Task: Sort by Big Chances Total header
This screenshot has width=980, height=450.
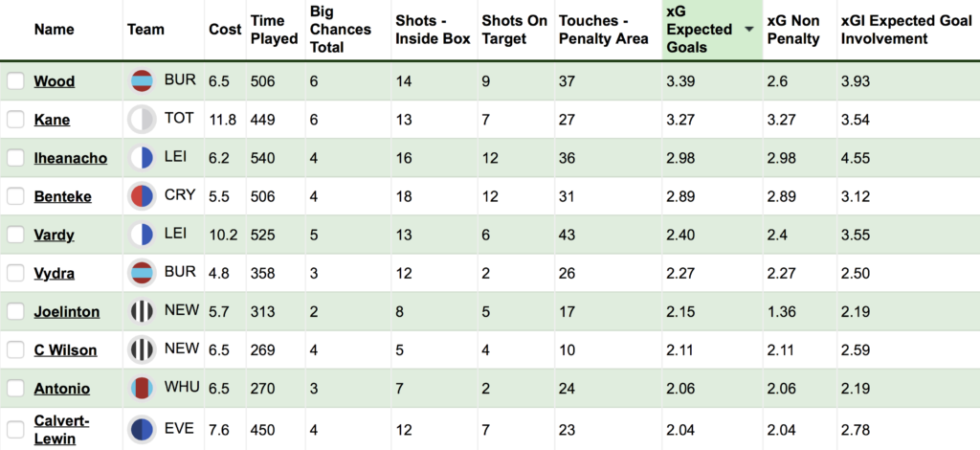Action: (340, 30)
